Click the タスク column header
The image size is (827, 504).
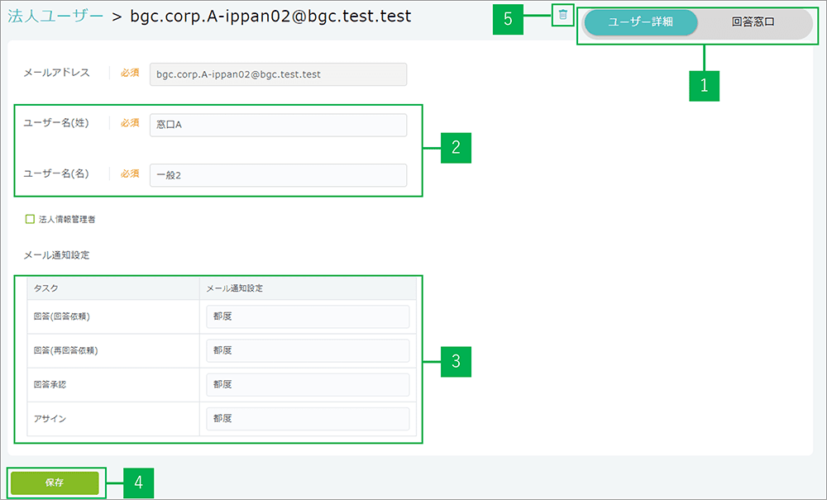click(46, 288)
